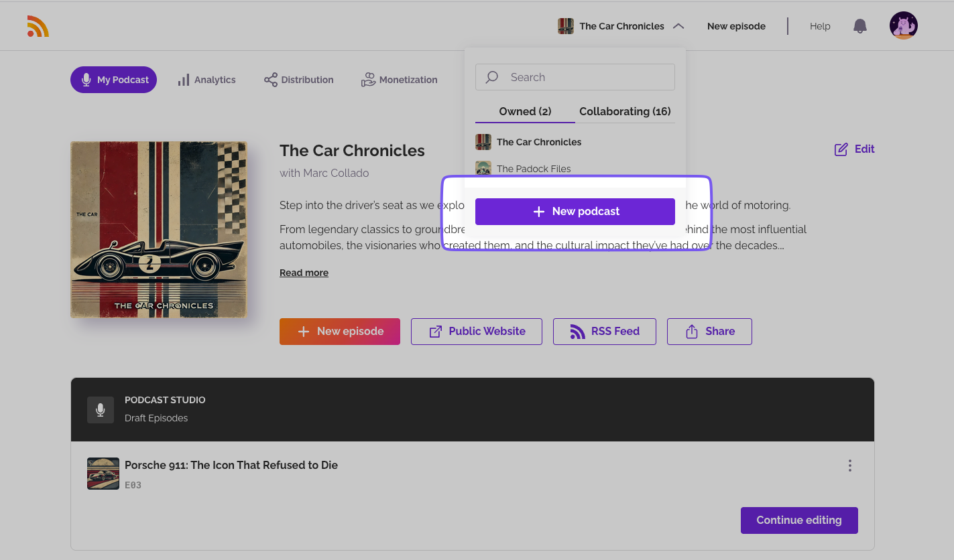Open the Porsche 911 episode options menu
954x560 pixels.
(850, 466)
